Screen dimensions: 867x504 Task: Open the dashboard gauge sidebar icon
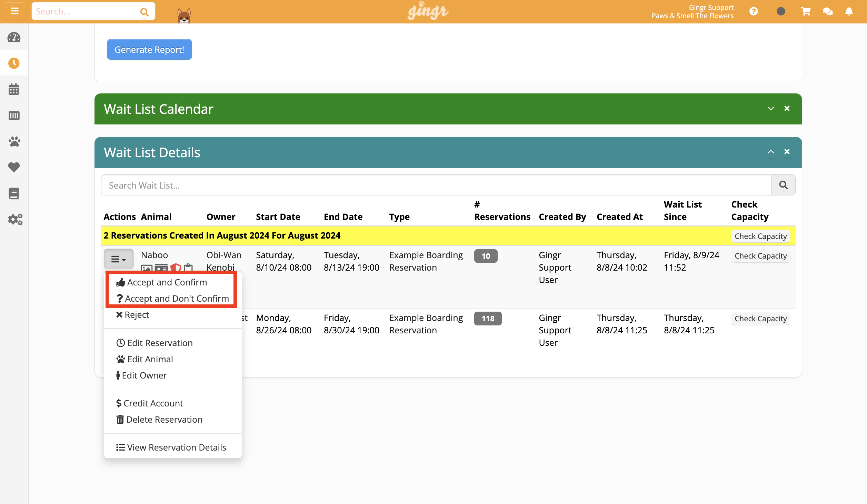pyautogui.click(x=14, y=37)
